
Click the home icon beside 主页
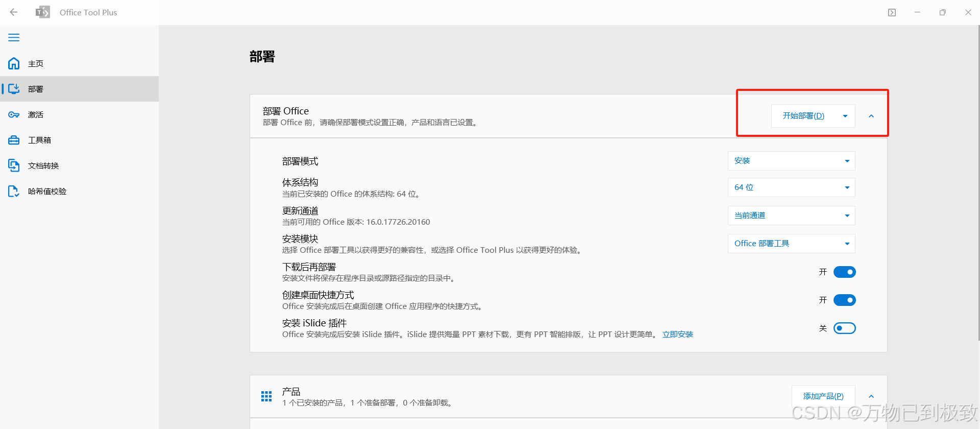click(x=14, y=63)
